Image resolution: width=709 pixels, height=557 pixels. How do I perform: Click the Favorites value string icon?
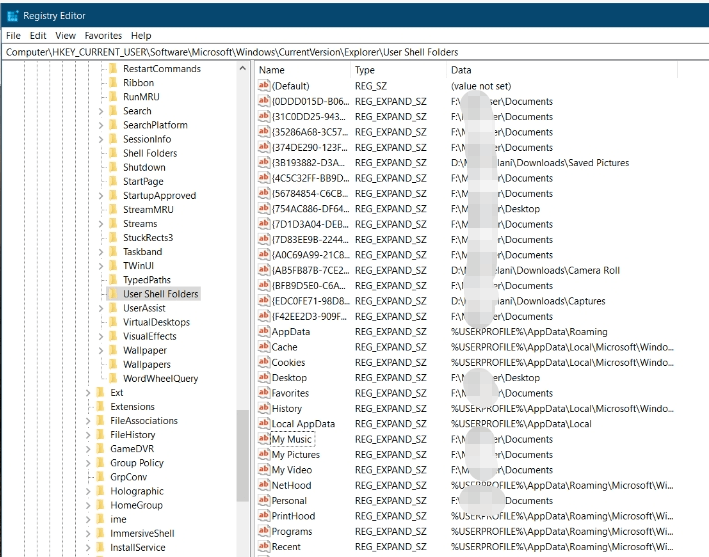(264, 393)
